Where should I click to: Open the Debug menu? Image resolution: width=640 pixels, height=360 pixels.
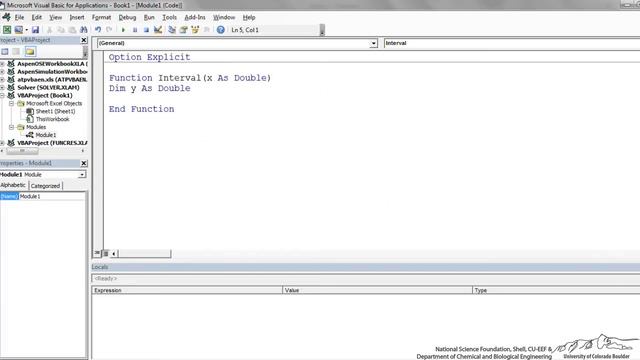pyautogui.click(x=127, y=18)
